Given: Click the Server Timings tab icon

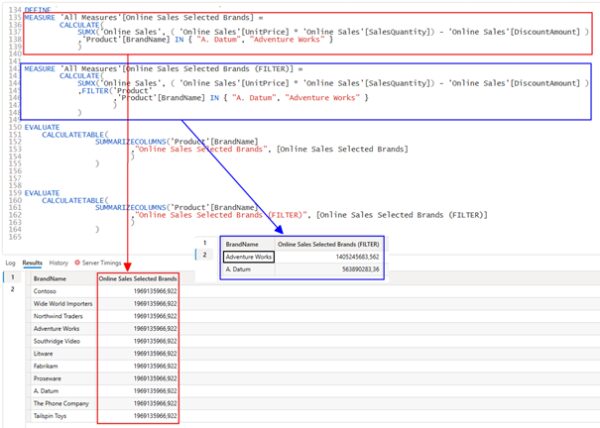Looking at the screenshot, I should coord(77,262).
